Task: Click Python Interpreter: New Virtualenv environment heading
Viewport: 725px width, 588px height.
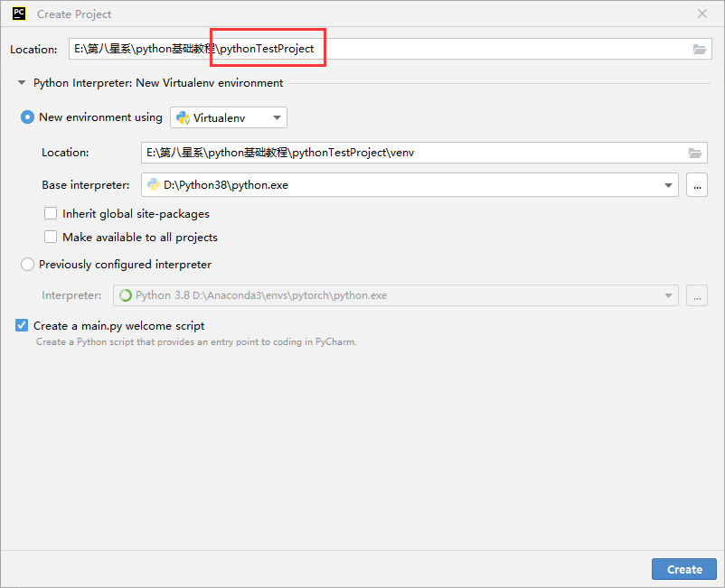Action: coord(158,83)
